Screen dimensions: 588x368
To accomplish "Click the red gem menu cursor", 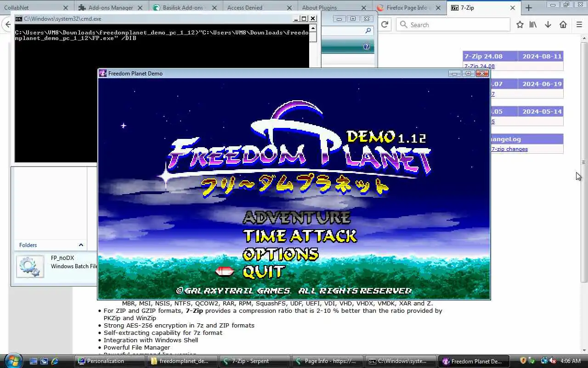I will point(224,272).
